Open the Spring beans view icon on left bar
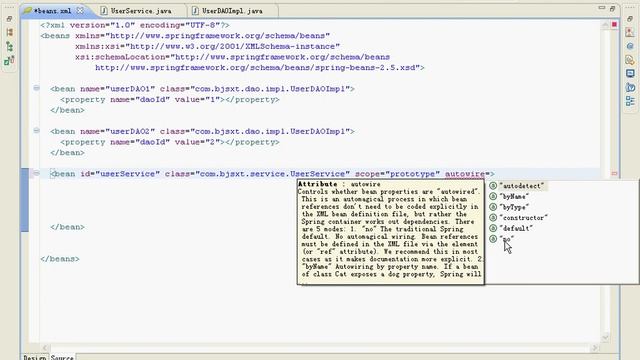Viewport: 640px width, 360px height. click(9, 61)
